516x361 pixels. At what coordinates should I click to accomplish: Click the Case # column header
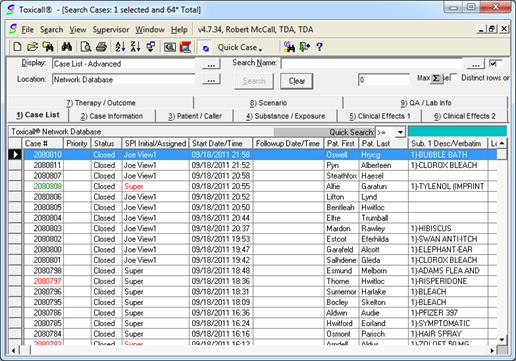pos(43,144)
